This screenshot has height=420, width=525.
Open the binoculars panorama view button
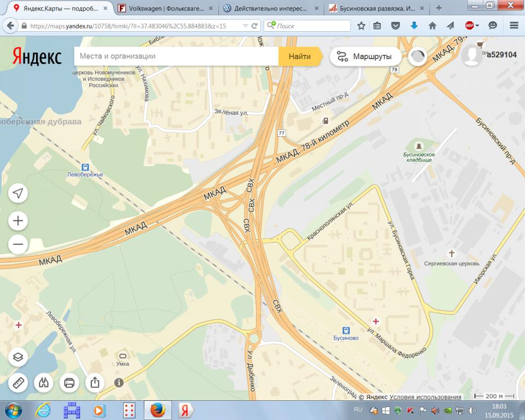[44, 382]
